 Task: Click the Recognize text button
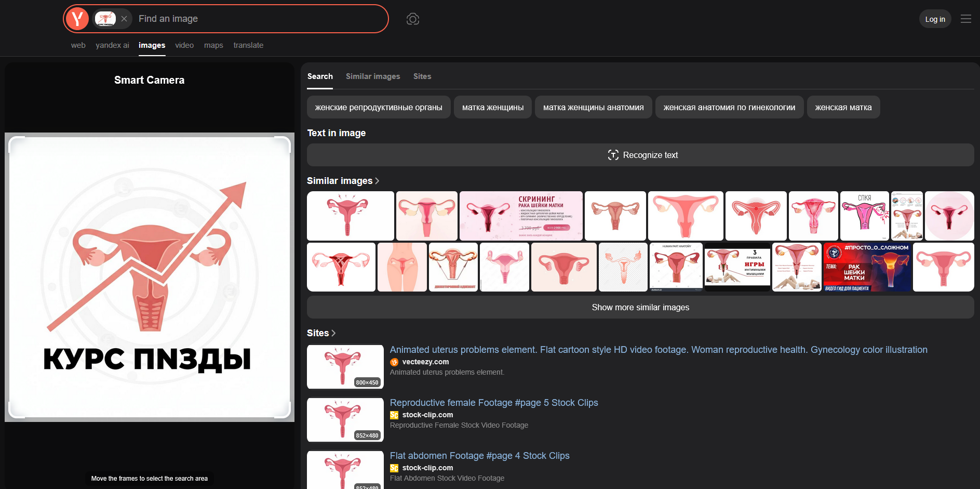(x=640, y=155)
